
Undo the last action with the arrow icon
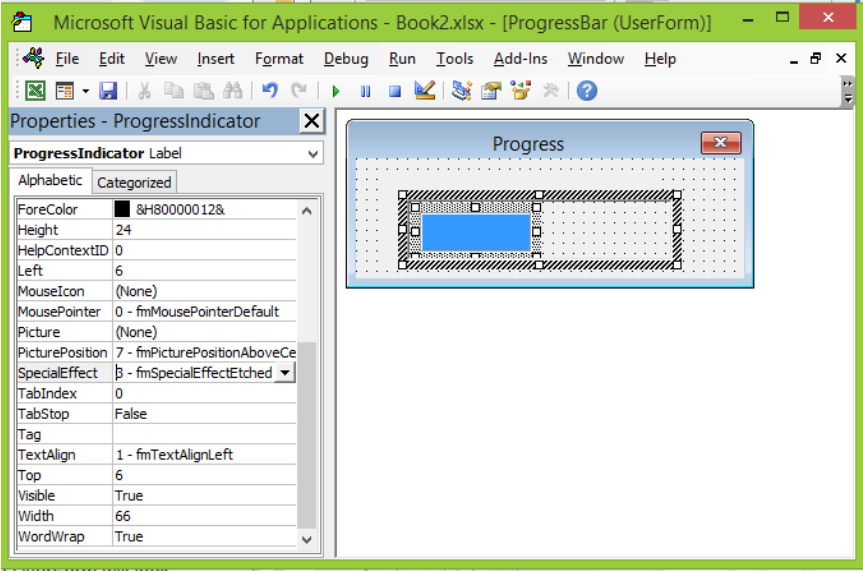coord(270,90)
